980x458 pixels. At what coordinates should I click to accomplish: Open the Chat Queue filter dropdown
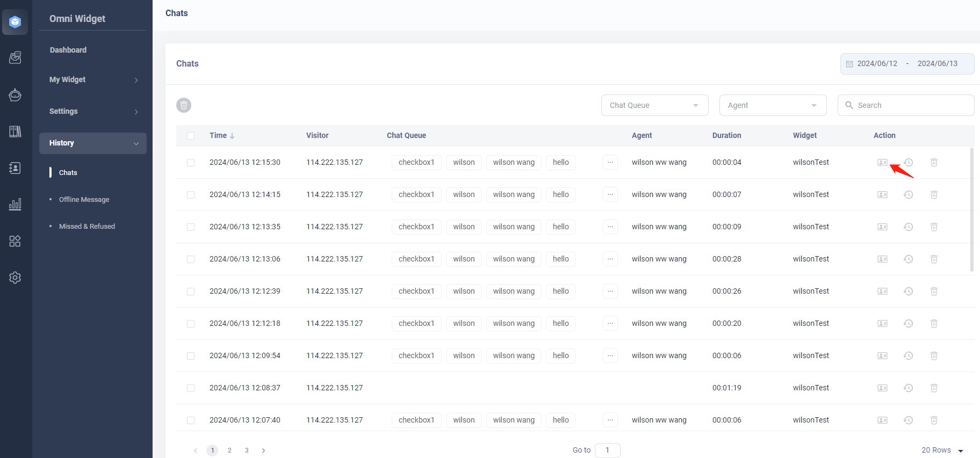coord(654,105)
